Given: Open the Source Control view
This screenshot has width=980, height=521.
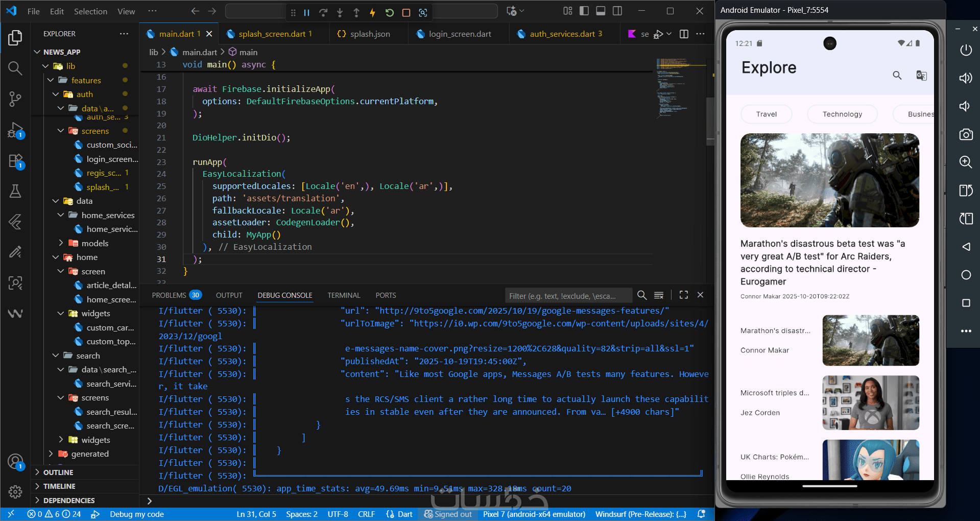Looking at the screenshot, I should pyautogui.click(x=15, y=99).
